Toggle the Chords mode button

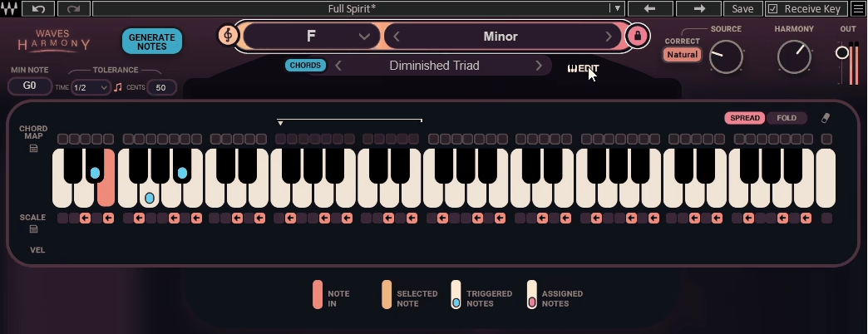click(x=306, y=66)
